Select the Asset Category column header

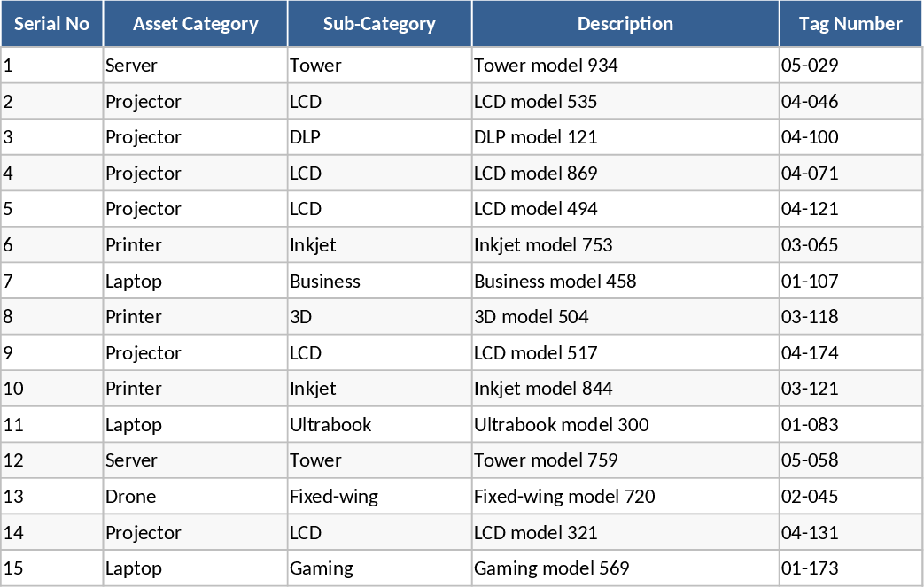196,24
